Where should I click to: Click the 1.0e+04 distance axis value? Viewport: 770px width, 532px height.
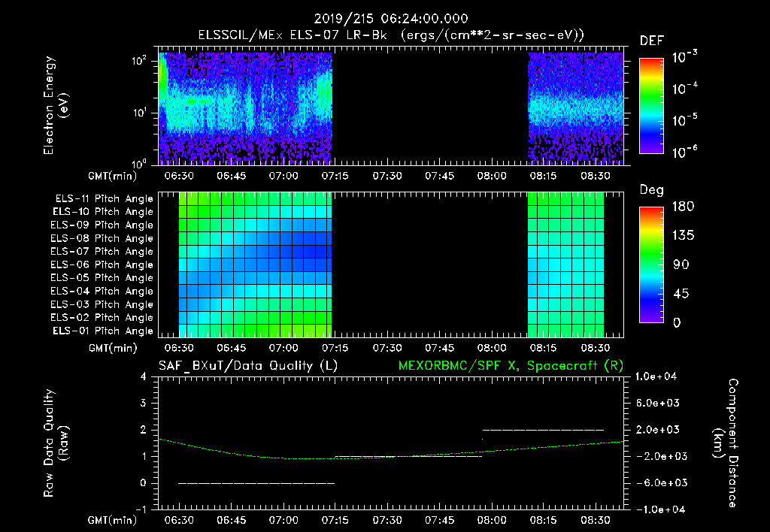(656, 377)
